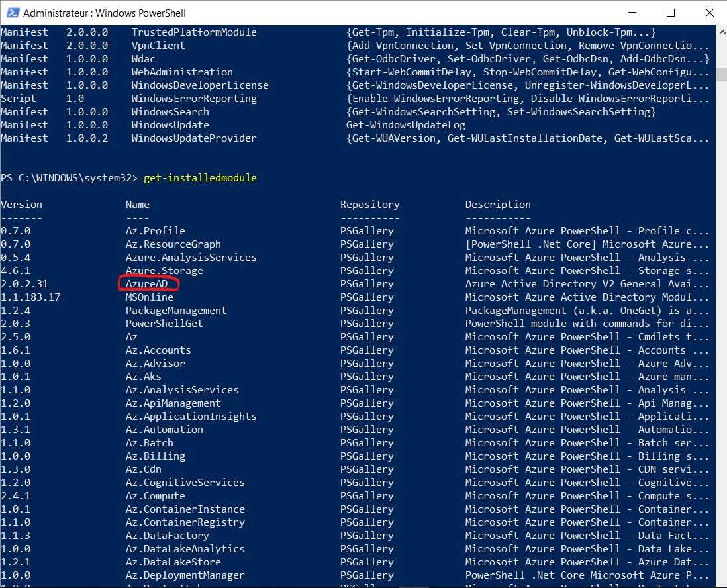Minimize the PowerShell window

(632, 13)
